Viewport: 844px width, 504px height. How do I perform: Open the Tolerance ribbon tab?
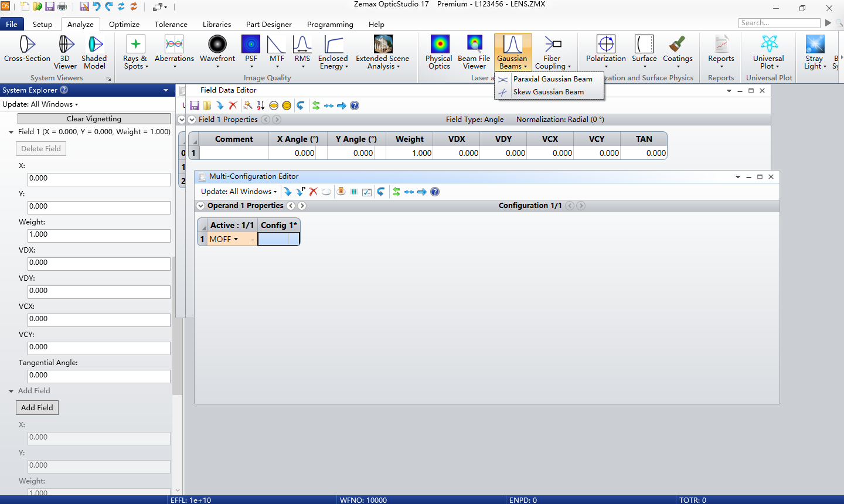pos(171,25)
